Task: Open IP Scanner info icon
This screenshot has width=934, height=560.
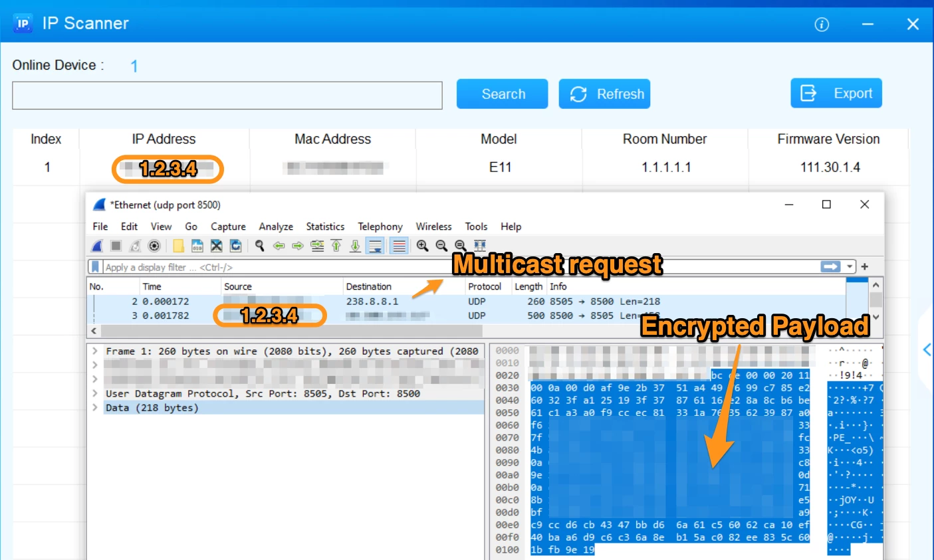Action: tap(822, 24)
